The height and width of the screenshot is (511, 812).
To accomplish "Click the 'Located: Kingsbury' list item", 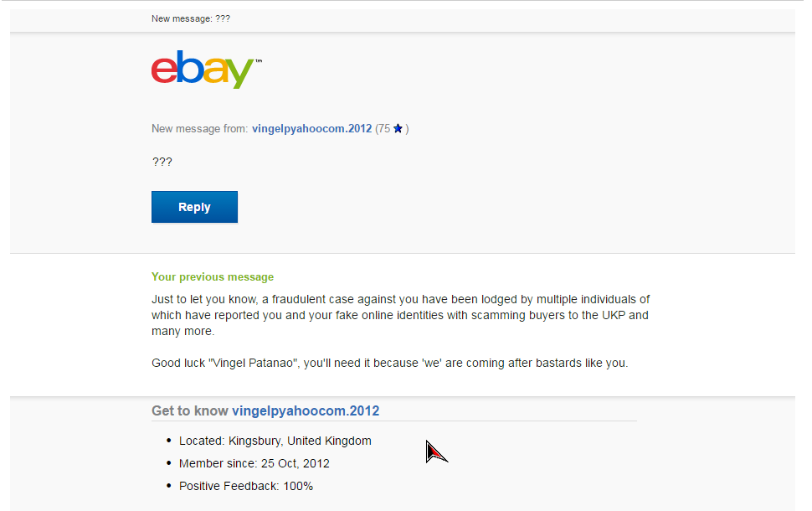I will [x=275, y=441].
